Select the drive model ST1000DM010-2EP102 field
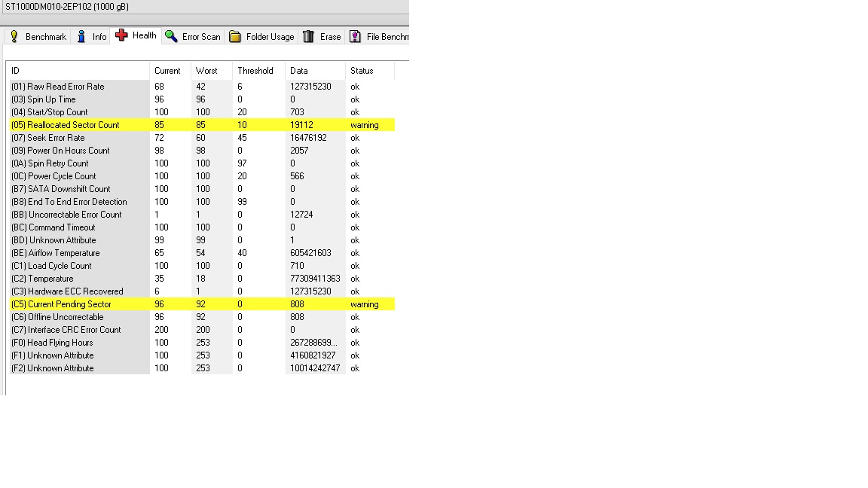 (x=204, y=7)
